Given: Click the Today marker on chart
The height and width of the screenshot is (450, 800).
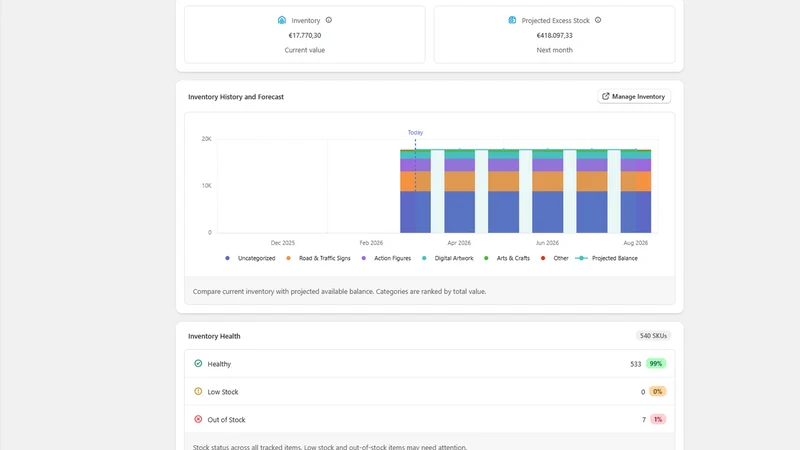Looking at the screenshot, I should [415, 132].
